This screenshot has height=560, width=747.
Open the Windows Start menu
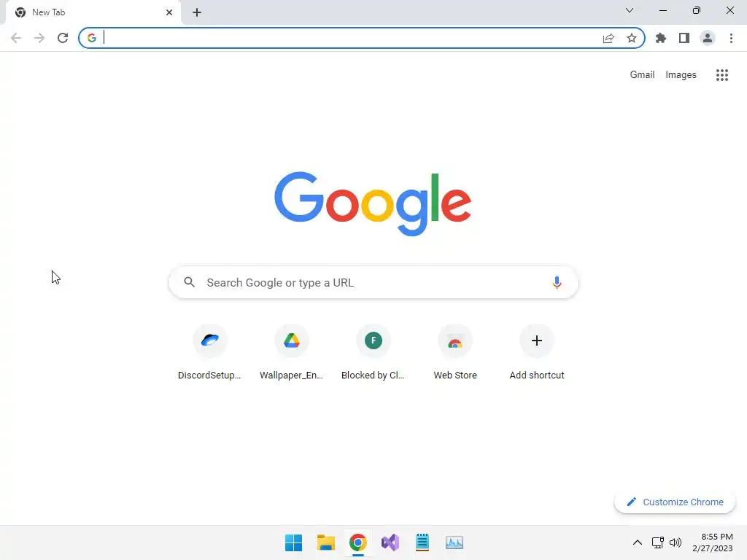pos(293,542)
